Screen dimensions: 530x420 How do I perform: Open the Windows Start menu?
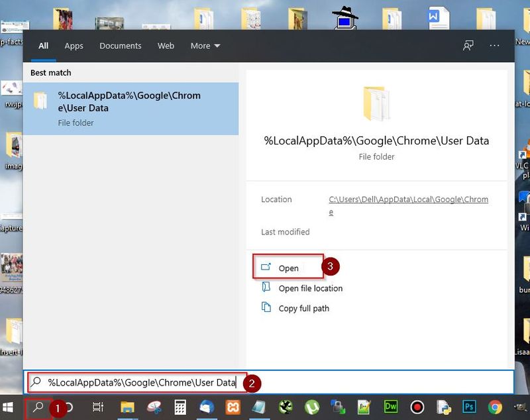(x=7, y=407)
